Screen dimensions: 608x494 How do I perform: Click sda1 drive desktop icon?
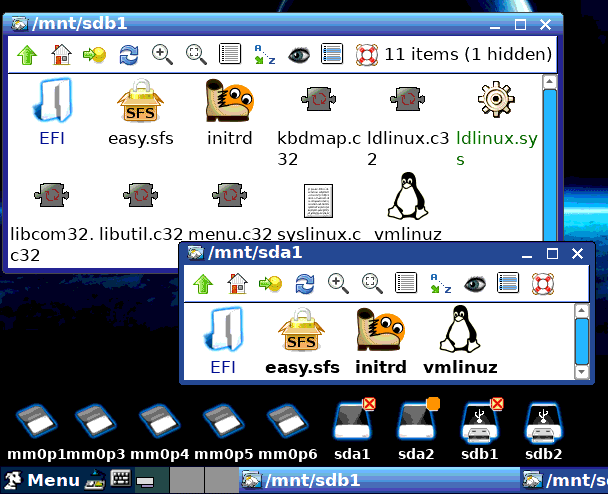(352, 430)
